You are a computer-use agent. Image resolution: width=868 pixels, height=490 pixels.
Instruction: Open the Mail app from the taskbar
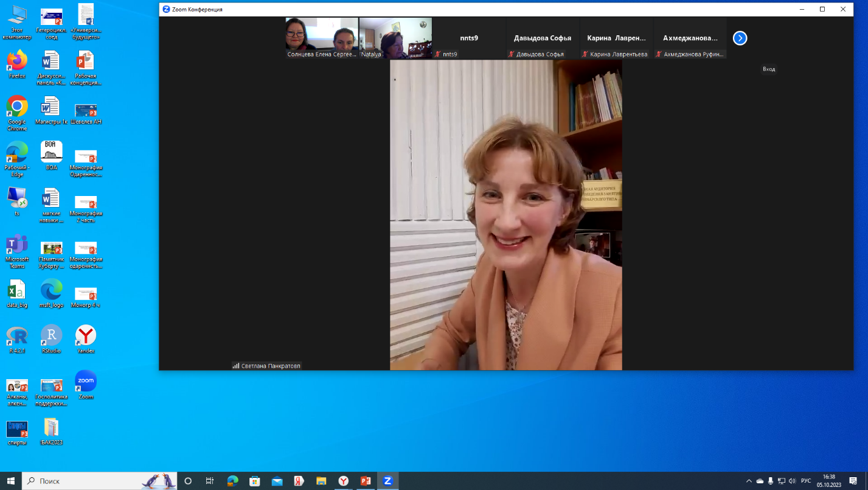click(x=277, y=481)
